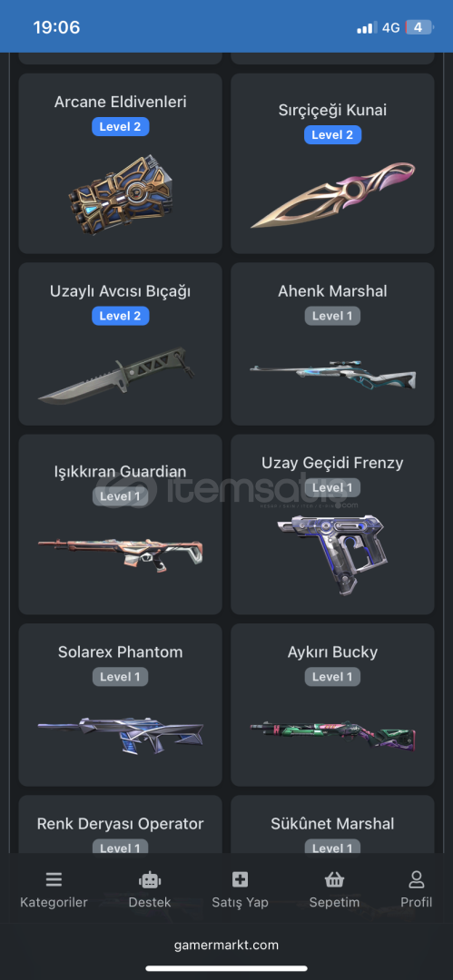Tap Level 2 badge under Arcane Eldivenleri
Image resolution: width=453 pixels, height=980 pixels.
point(120,127)
